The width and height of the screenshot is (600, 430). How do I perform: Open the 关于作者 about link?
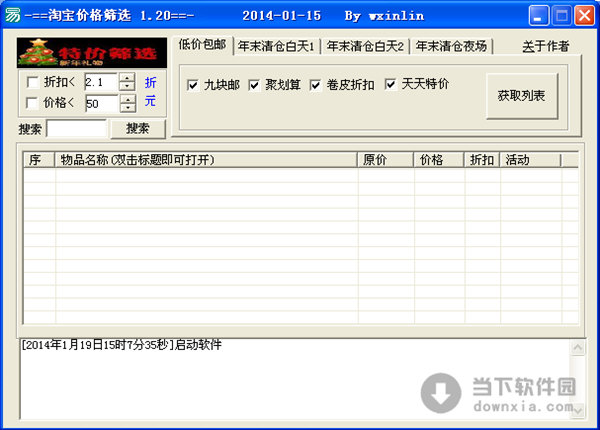[x=546, y=46]
